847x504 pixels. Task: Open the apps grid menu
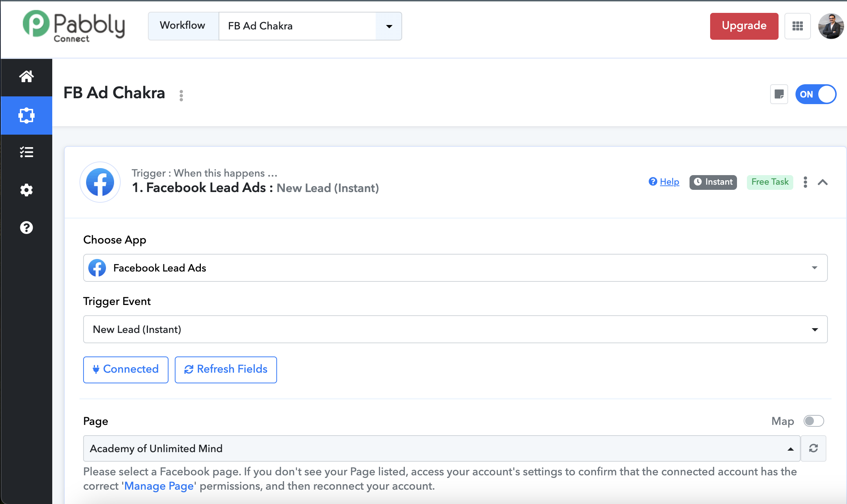coord(798,26)
